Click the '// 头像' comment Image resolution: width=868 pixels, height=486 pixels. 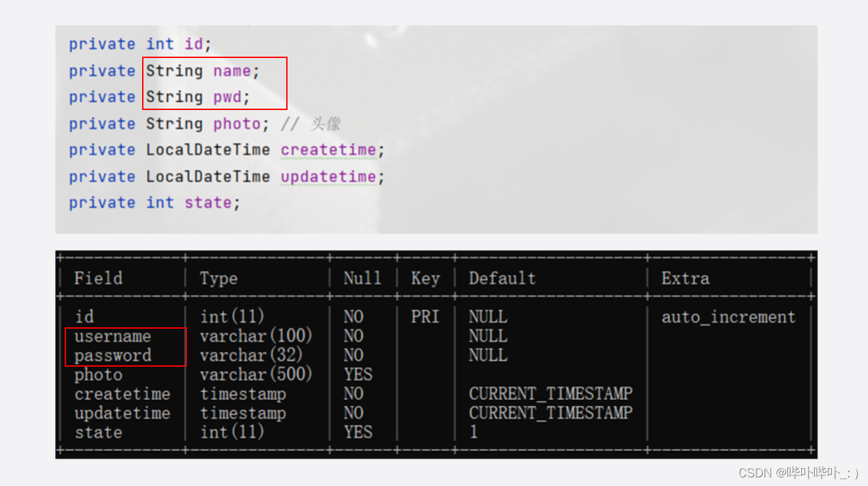tap(310, 124)
